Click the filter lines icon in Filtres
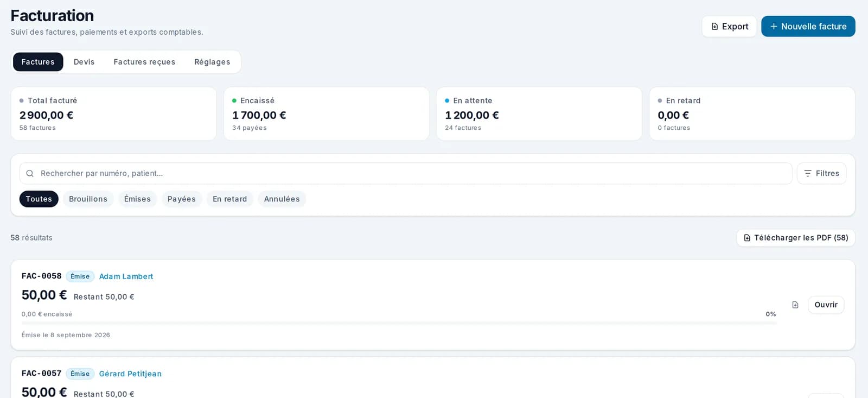This screenshot has width=868, height=398. (x=807, y=173)
